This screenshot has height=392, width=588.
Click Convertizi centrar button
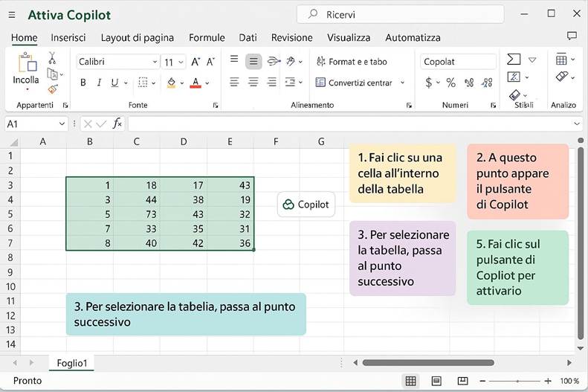pos(354,83)
